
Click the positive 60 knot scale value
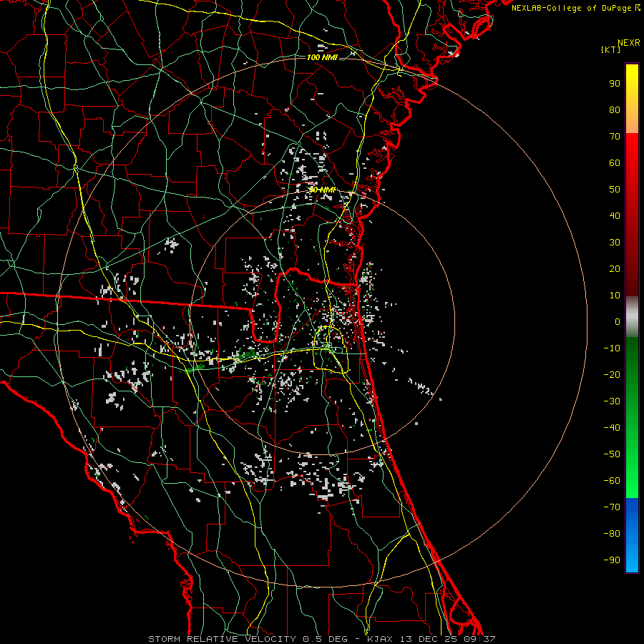tap(615, 162)
